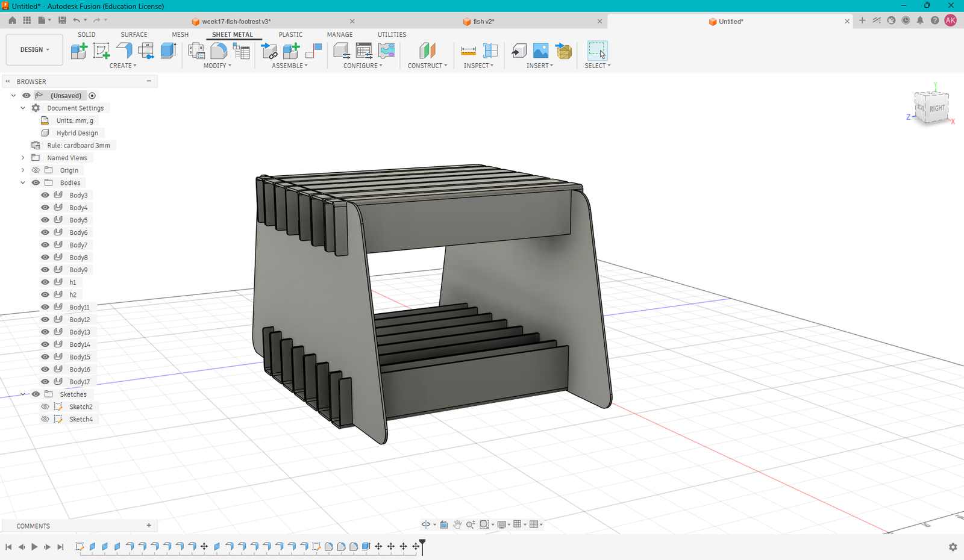The height and width of the screenshot is (560, 964).
Task: Click the Offset Plane tool under Construct
Action: (x=427, y=51)
